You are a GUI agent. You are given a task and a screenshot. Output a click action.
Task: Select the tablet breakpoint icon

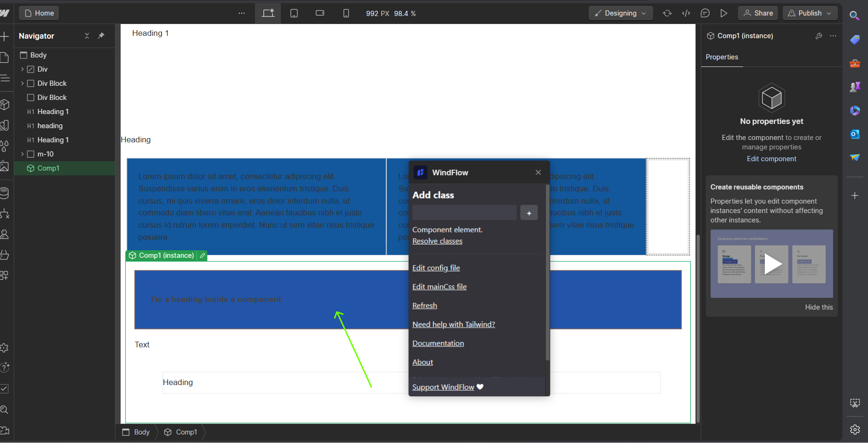(294, 13)
